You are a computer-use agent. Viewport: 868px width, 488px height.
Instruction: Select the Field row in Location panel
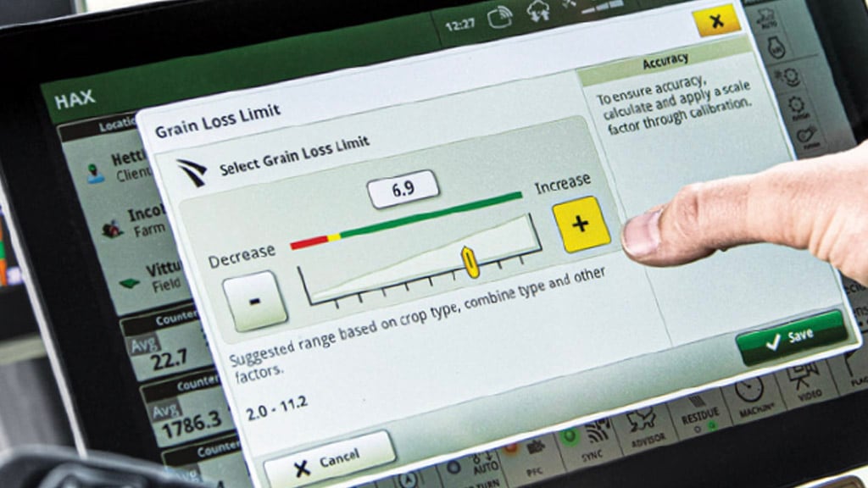coord(151,277)
